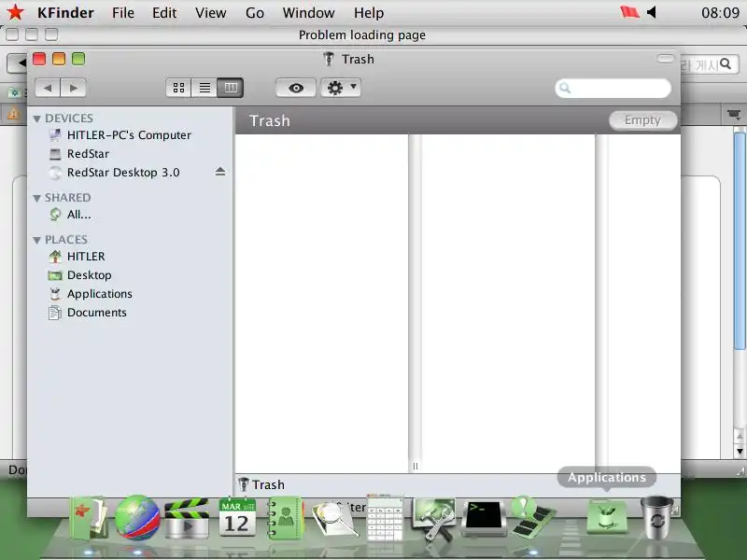Image resolution: width=747 pixels, height=560 pixels.
Task: Open the Help menu
Action: (x=369, y=13)
